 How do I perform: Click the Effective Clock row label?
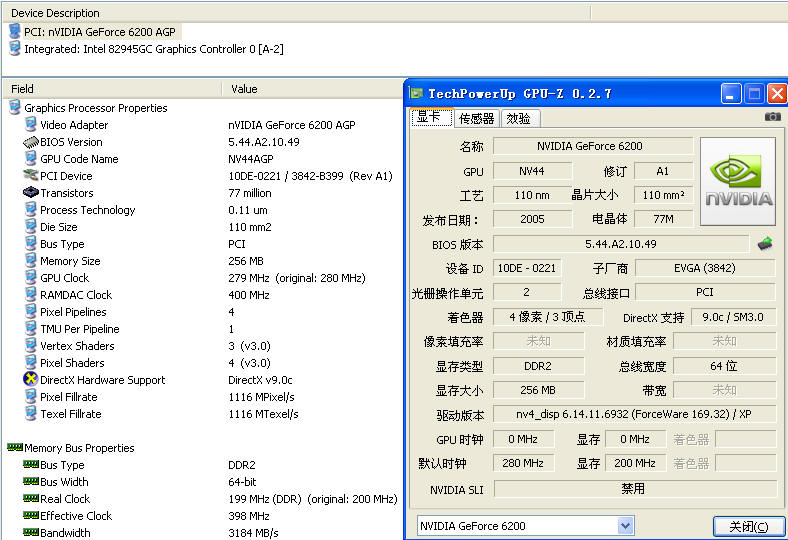click(76, 516)
